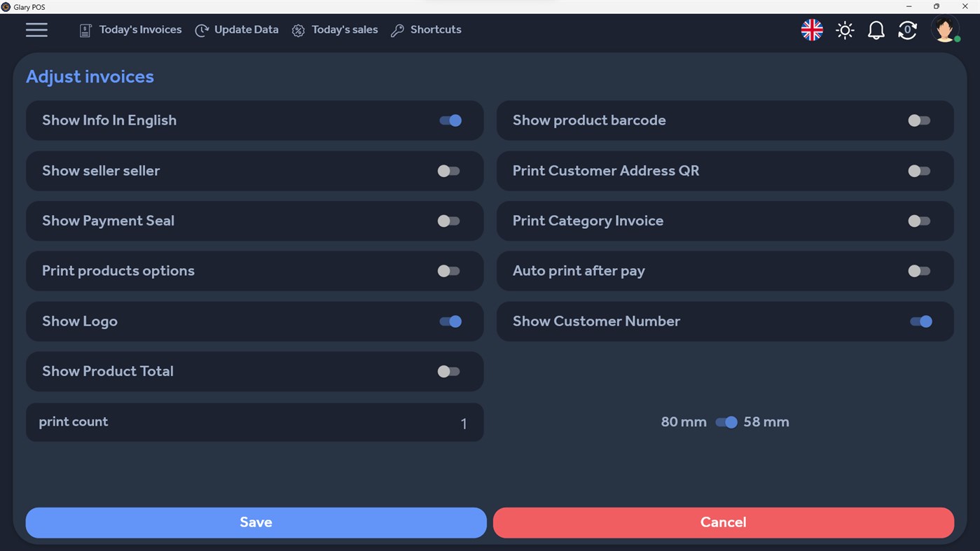Switch to light theme via sun icon
980x551 pixels.
[845, 30]
